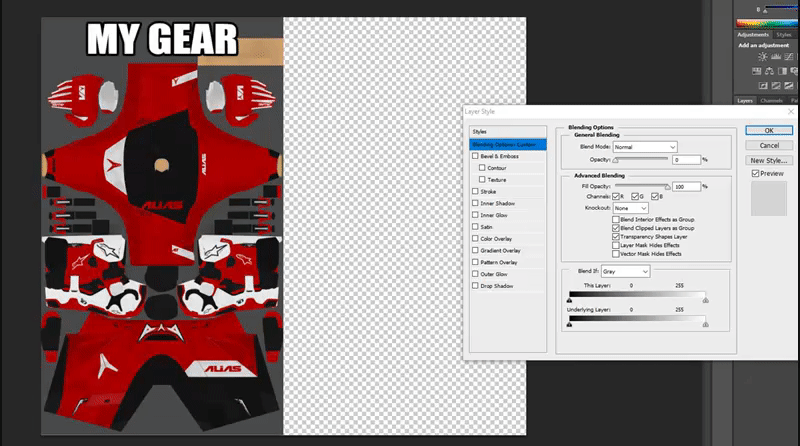Open Inner Glow settings
Image resolution: width=800 pixels, height=446 pixels.
pyautogui.click(x=493, y=215)
